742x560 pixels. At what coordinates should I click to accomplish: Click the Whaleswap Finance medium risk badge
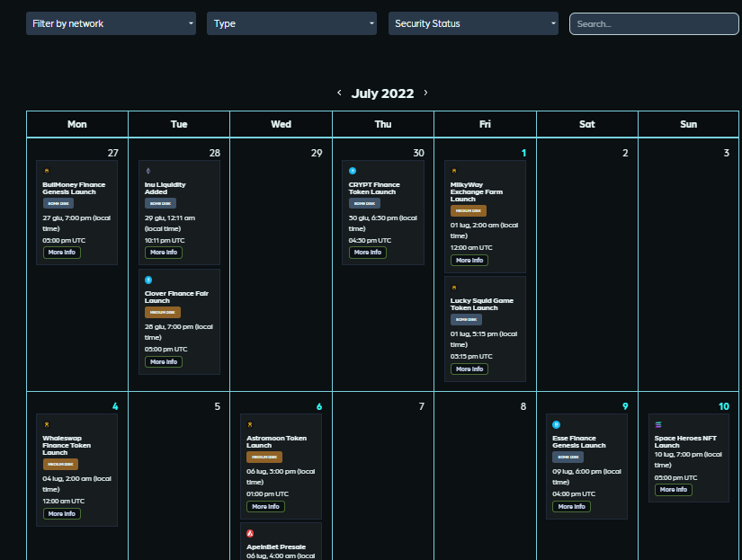click(60, 465)
